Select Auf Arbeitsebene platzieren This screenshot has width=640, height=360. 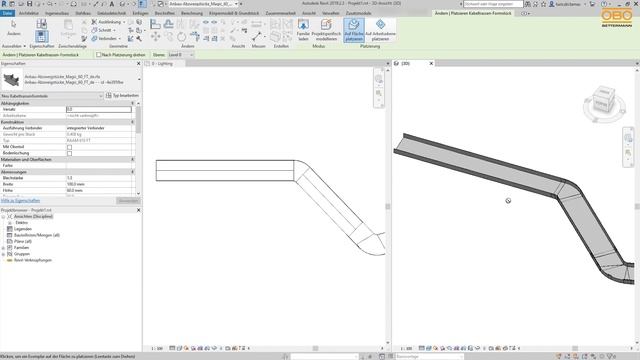click(380, 30)
